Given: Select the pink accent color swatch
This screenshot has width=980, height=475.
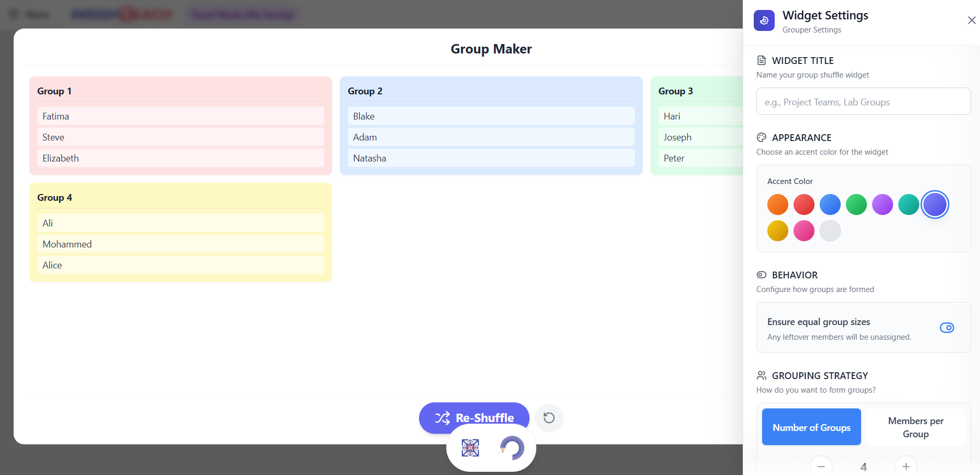Looking at the screenshot, I should 804,231.
